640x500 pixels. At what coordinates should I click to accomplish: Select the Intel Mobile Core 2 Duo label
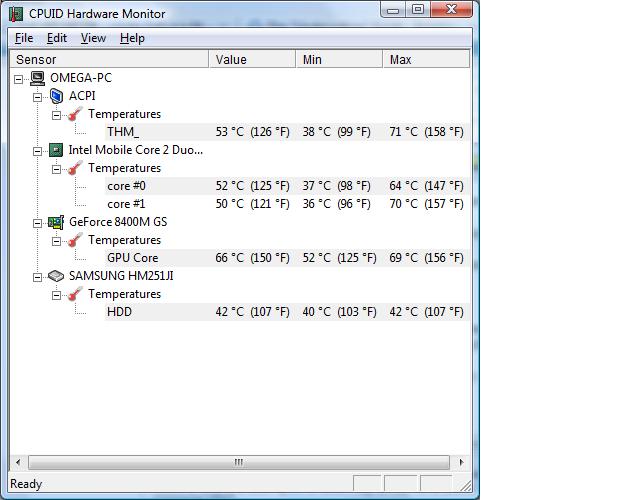point(136,150)
